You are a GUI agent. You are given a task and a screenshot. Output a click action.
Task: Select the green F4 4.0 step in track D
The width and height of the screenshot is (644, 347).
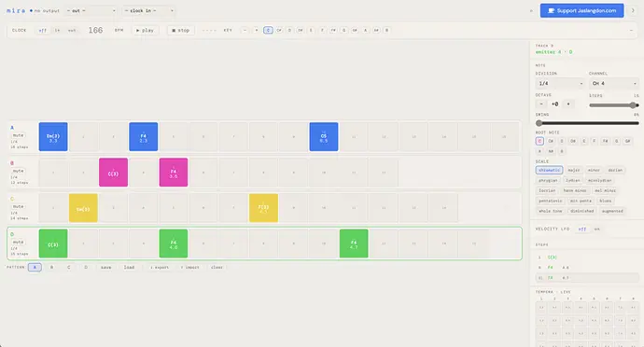pos(174,244)
